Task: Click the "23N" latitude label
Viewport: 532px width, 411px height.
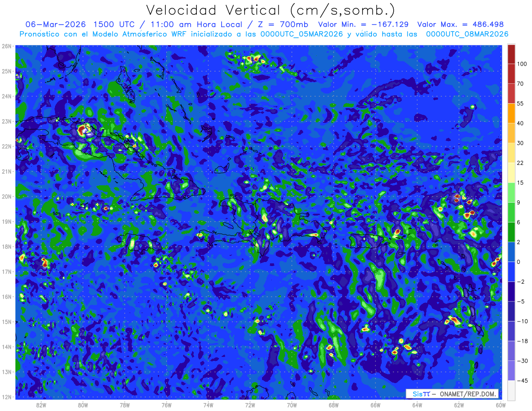Action: [6, 121]
